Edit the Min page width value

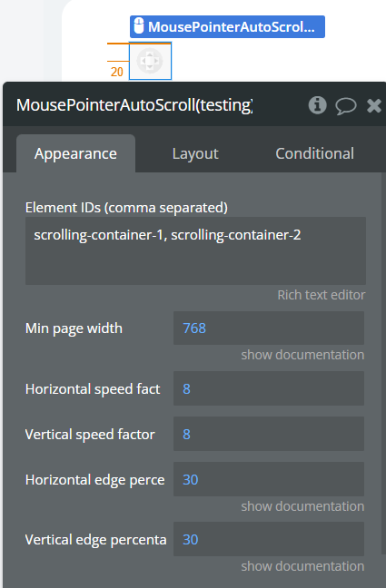pyautogui.click(x=269, y=328)
